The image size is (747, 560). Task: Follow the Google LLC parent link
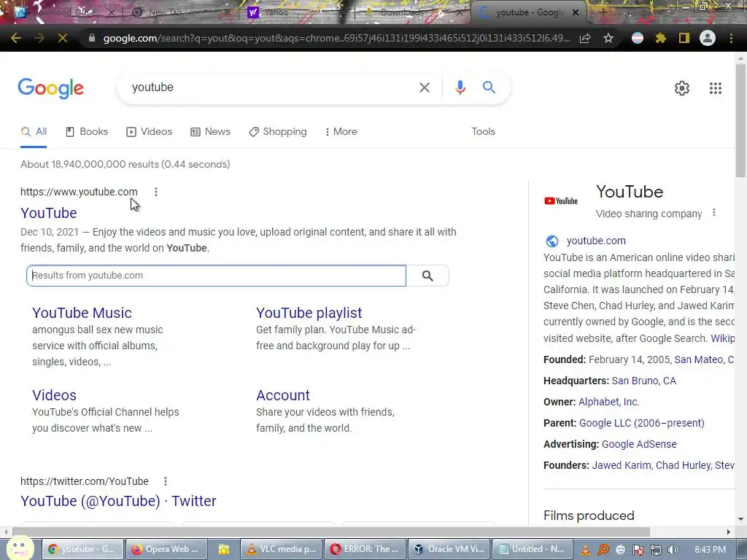[641, 423]
